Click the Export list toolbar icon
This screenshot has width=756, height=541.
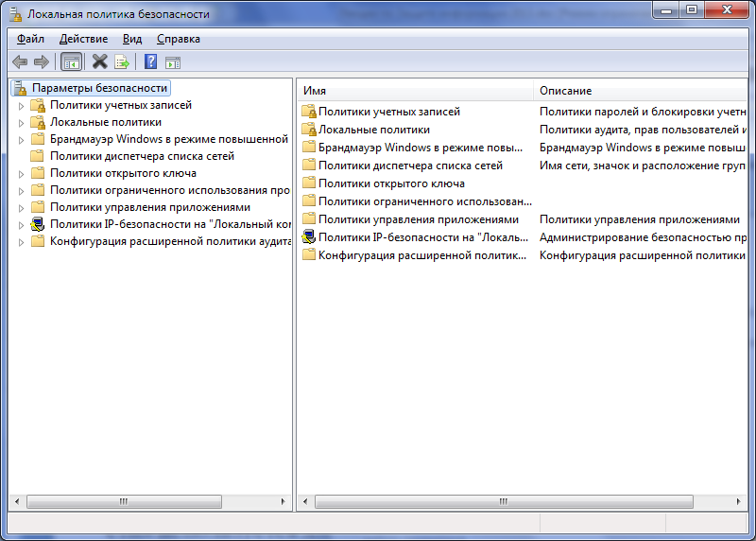[x=122, y=61]
